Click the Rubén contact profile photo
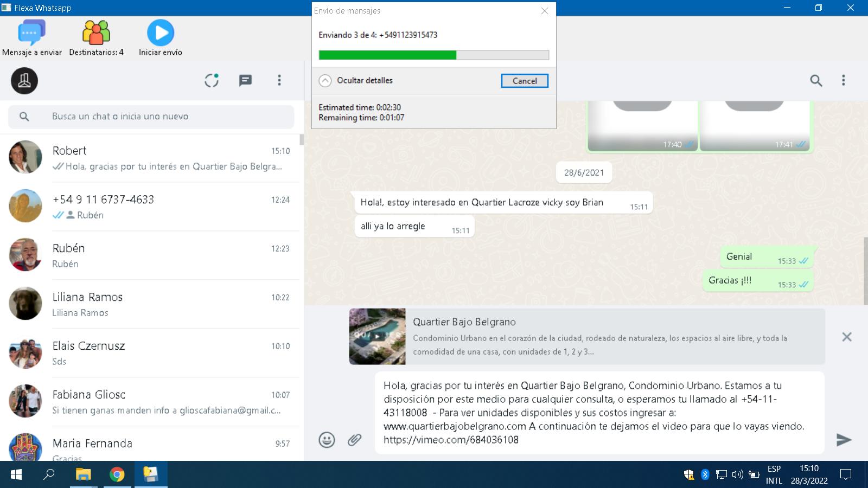868x488 pixels. [25, 255]
